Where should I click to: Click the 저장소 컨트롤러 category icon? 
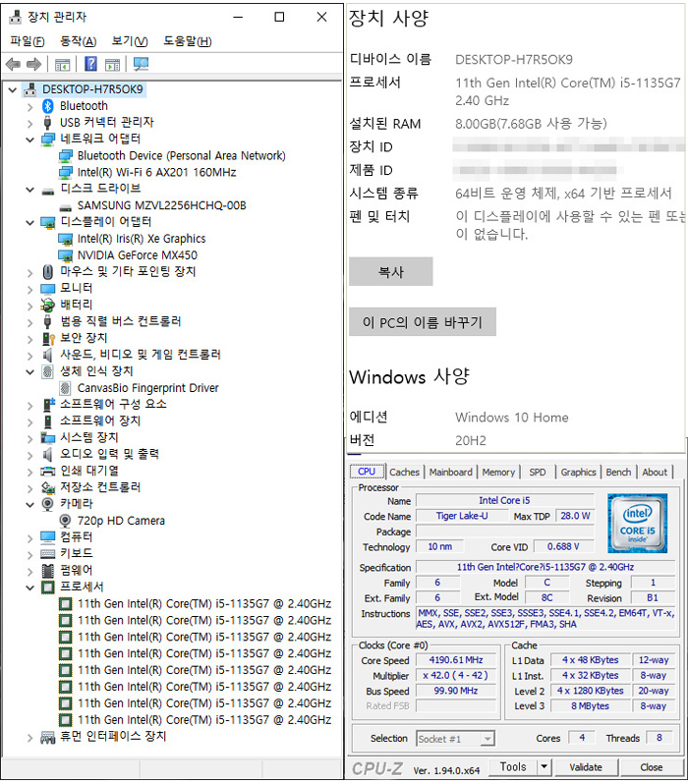(47, 487)
